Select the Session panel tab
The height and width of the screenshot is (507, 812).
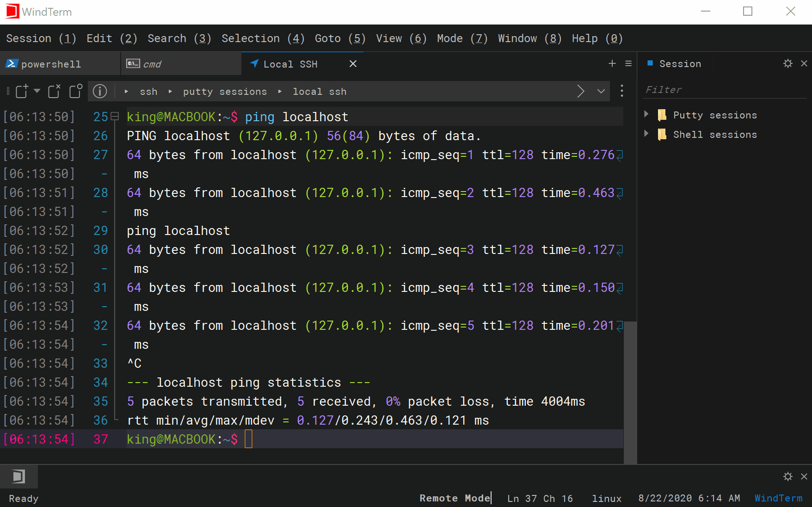point(675,64)
